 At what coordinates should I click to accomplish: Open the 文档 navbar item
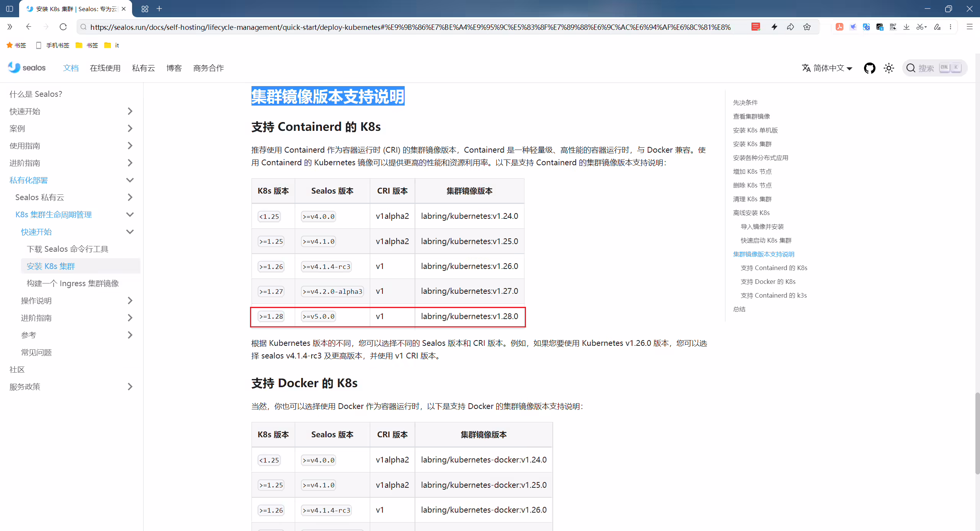pos(71,68)
